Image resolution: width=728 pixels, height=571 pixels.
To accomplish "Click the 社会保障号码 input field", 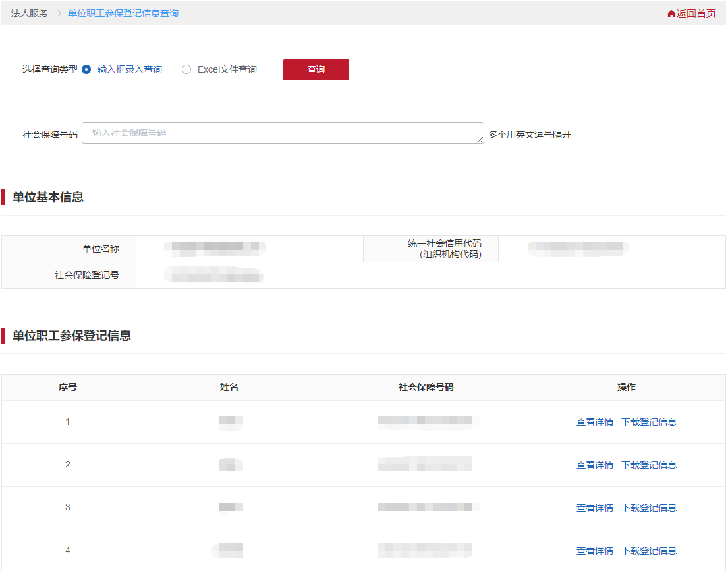I will (282, 133).
